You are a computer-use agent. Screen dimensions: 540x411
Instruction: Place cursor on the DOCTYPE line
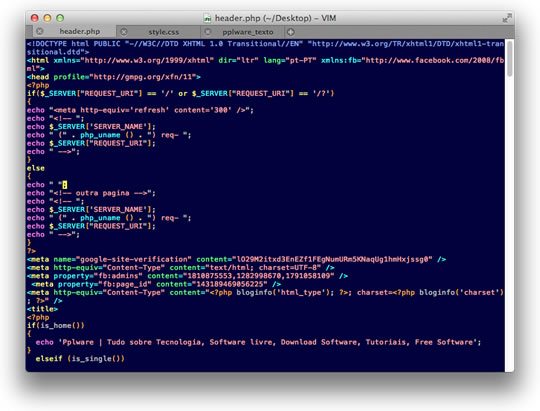coord(265,48)
